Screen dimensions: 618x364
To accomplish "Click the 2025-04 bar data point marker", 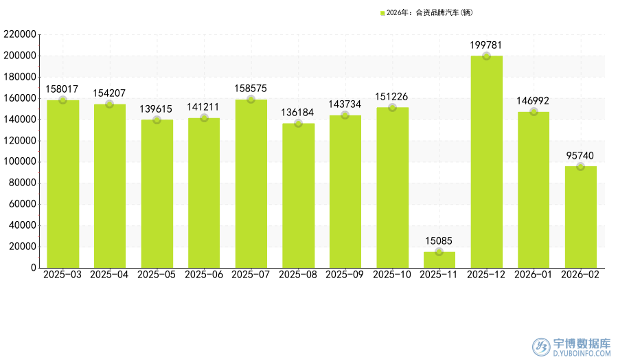I will pos(109,104).
